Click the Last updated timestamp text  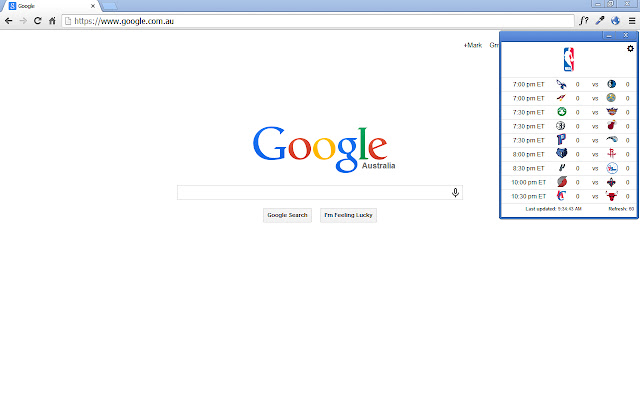553,209
